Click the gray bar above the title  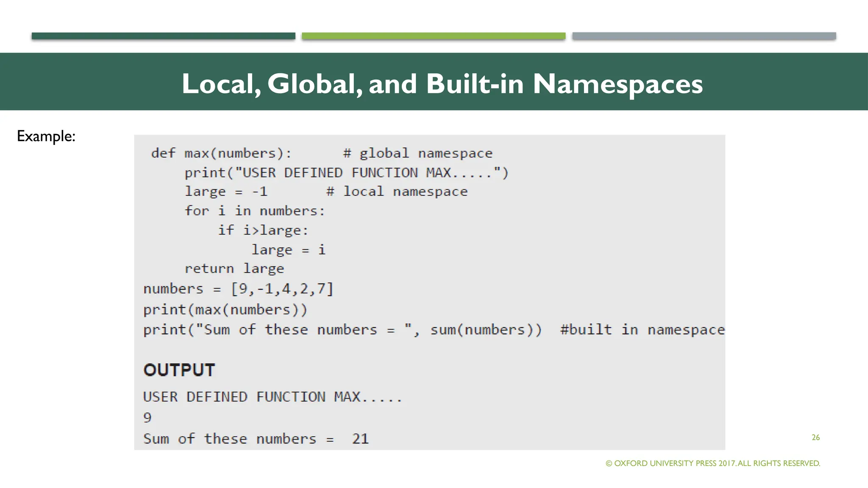704,36
